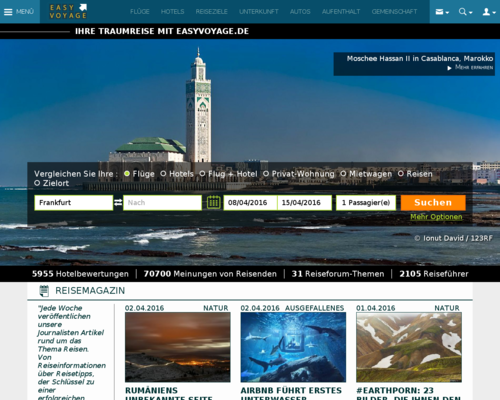Open Reiseforum-Themen link
This screenshot has height=400, width=500.
338,274
